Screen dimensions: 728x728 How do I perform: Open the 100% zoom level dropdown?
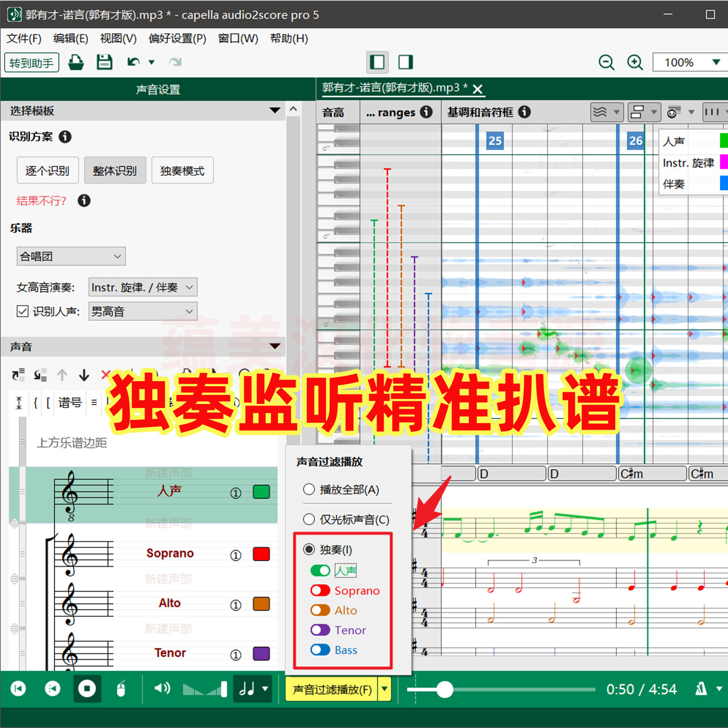(x=716, y=62)
